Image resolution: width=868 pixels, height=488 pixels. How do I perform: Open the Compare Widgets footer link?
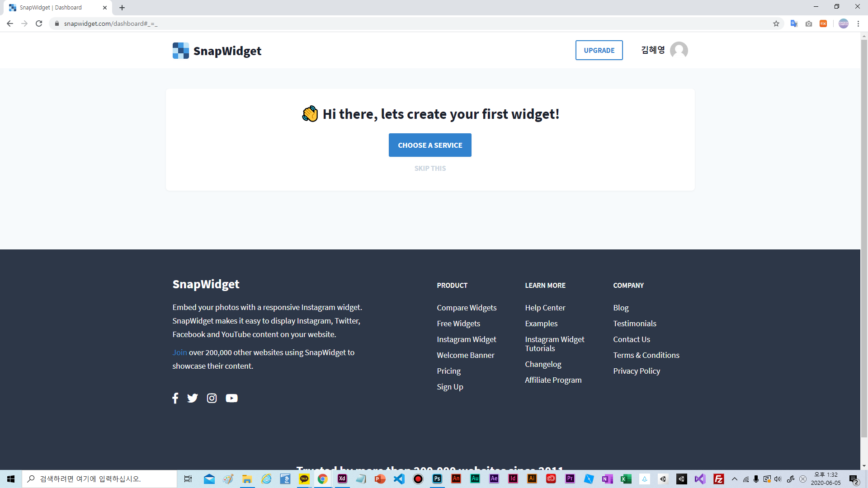click(467, 308)
